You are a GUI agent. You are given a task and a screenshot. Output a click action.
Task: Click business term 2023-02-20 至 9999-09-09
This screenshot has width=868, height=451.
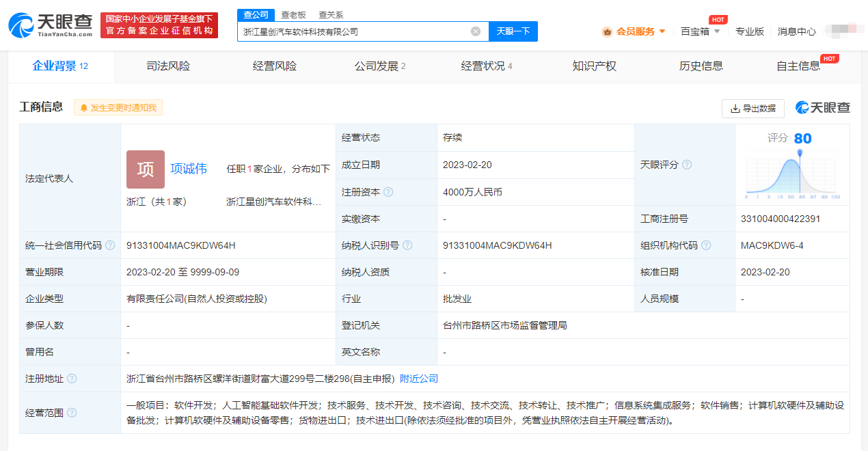[183, 273]
